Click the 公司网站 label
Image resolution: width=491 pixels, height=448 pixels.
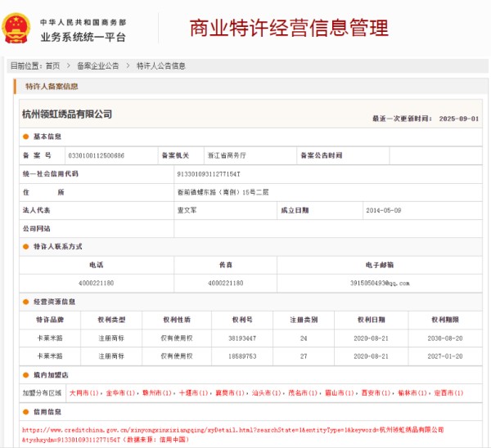point(36,229)
